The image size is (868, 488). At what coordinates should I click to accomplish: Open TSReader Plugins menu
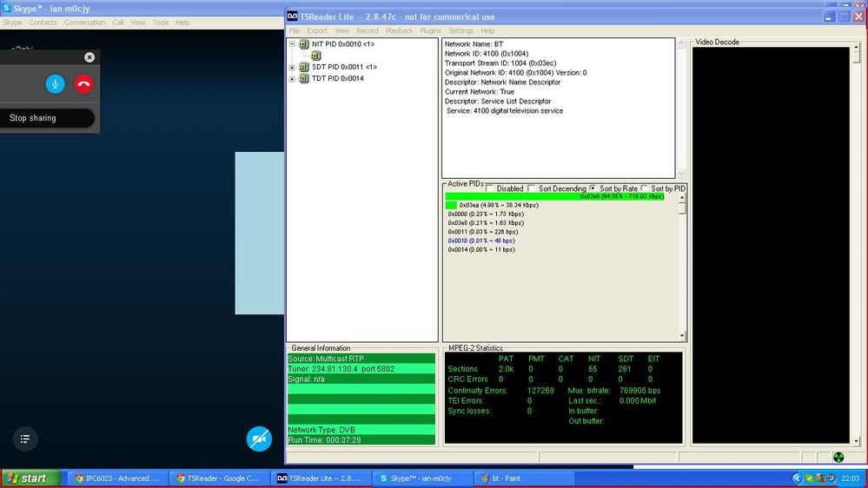[430, 31]
